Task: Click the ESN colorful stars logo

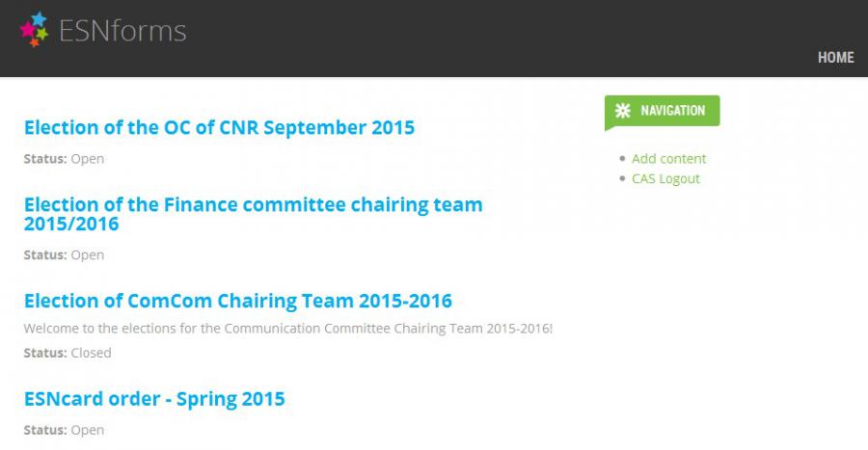Action: pos(35,29)
